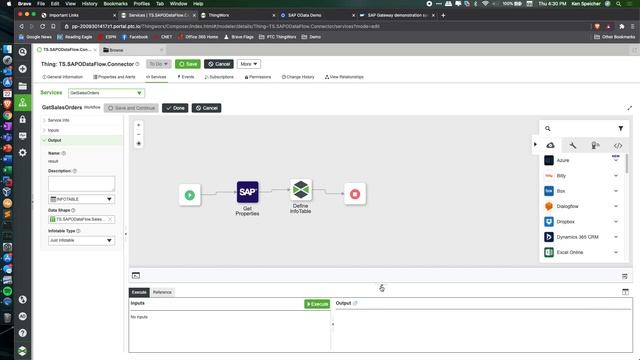Image resolution: width=640 pixels, height=360 pixels.
Task: Switch to Events tab
Action: [x=186, y=77]
